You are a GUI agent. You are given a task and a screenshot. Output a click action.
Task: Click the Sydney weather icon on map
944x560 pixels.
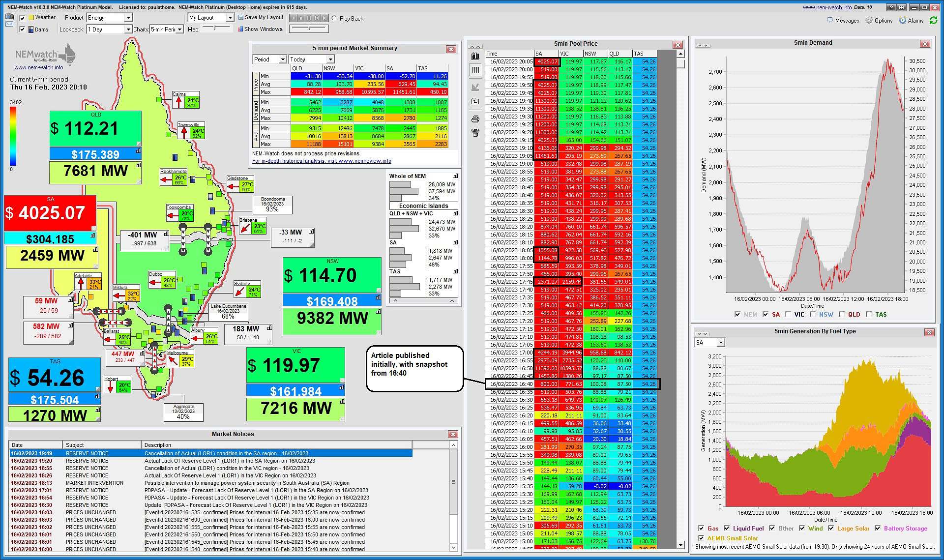coord(240,292)
